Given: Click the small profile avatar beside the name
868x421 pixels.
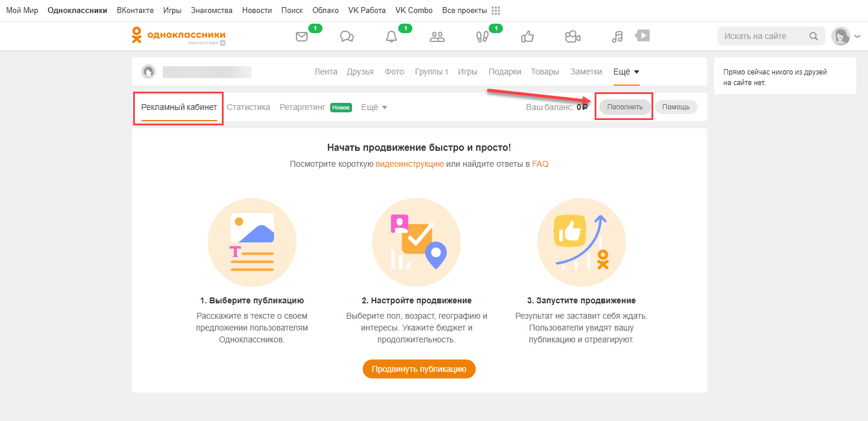Looking at the screenshot, I should pyautogui.click(x=149, y=72).
